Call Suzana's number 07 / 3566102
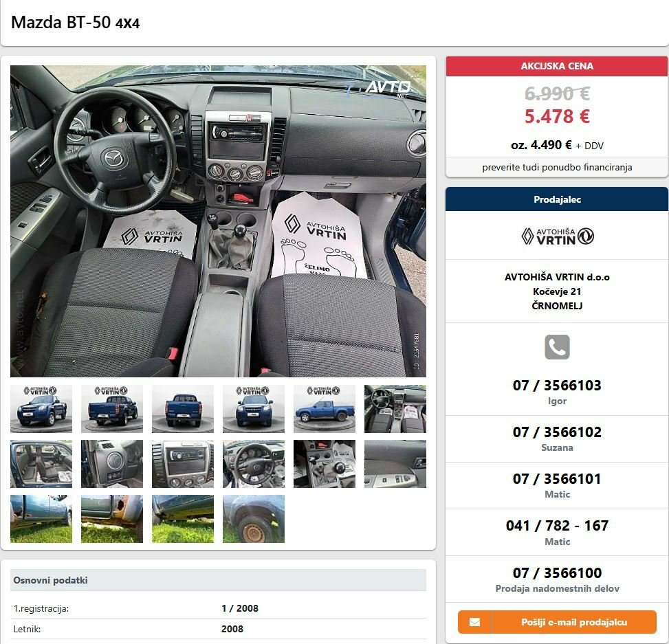Viewport: 669px width, 644px height. coord(557,432)
